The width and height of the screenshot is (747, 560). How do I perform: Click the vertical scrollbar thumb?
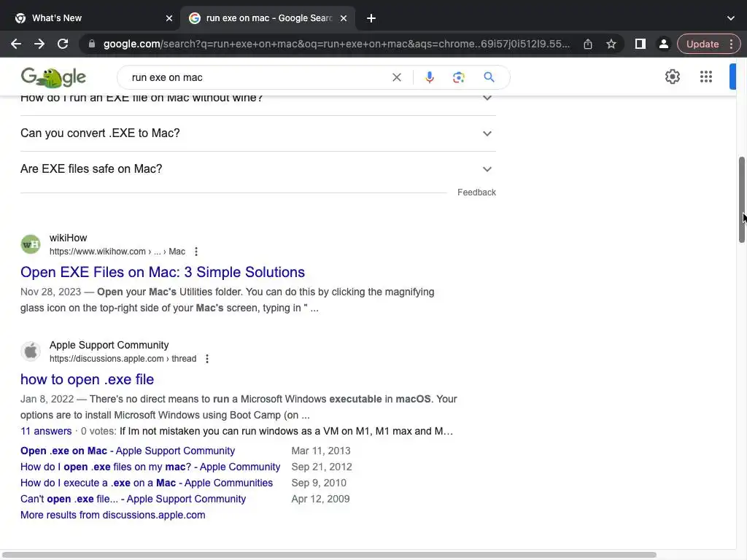coord(742,200)
